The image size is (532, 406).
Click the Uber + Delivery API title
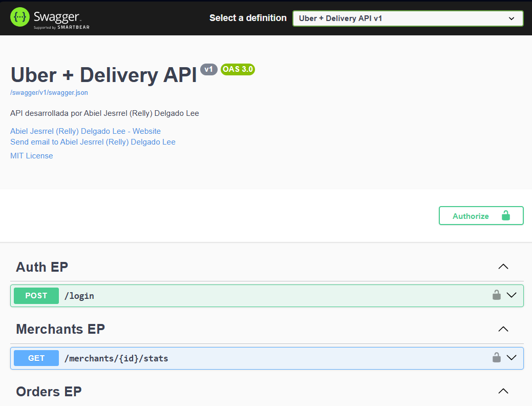104,75
